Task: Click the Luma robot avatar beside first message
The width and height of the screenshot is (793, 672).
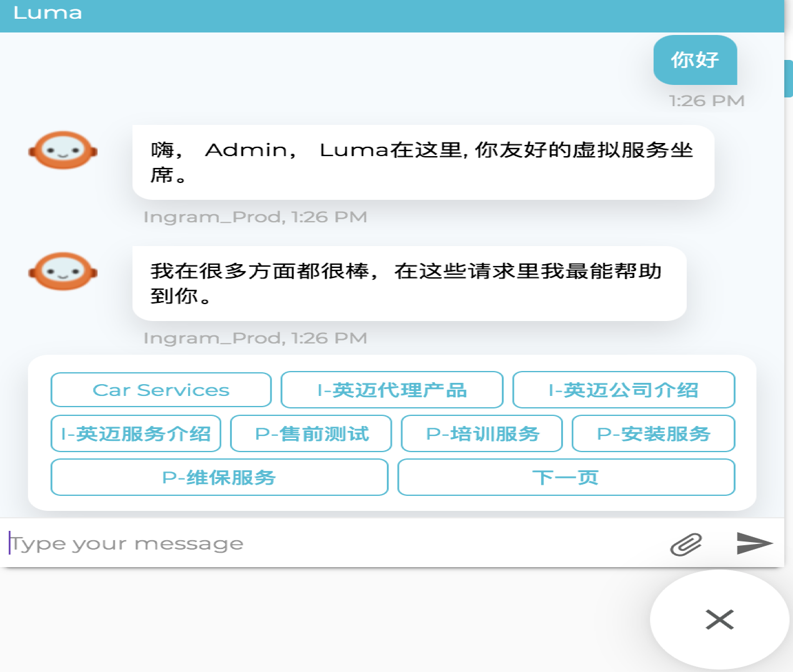Action: [x=62, y=151]
